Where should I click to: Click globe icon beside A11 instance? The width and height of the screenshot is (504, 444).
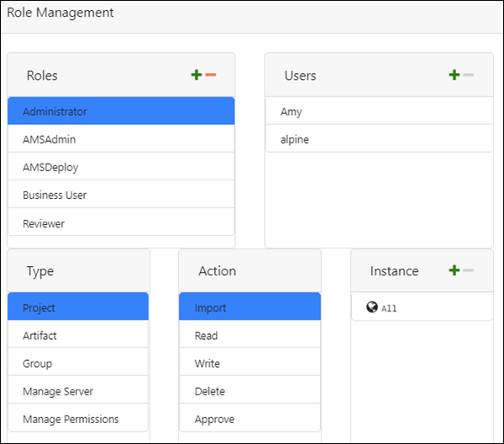tap(372, 307)
